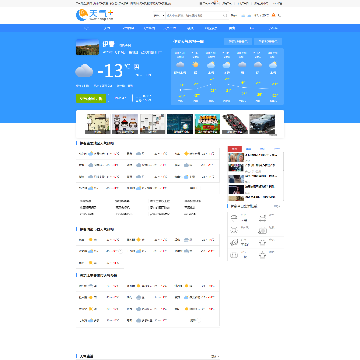Click the 伊犁 city name heading
360x360 pixels.
(108, 44)
